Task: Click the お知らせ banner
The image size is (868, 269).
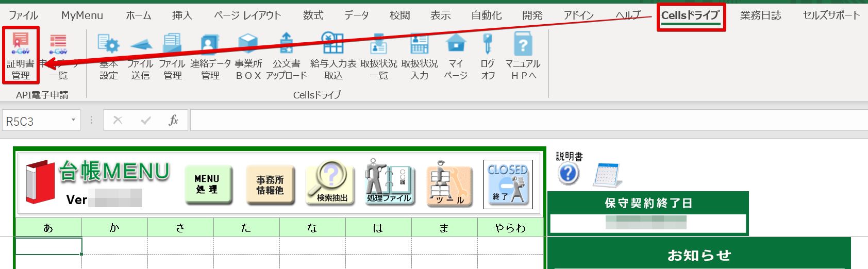Action: point(698,255)
